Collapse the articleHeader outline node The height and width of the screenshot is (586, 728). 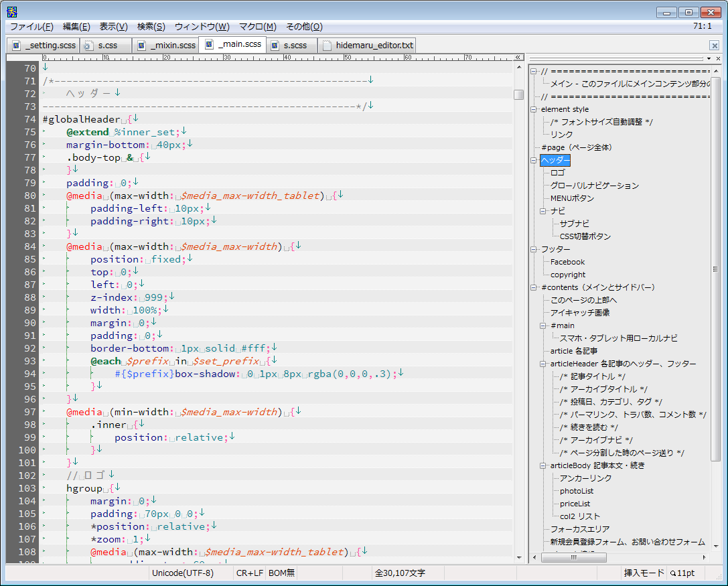pos(543,364)
